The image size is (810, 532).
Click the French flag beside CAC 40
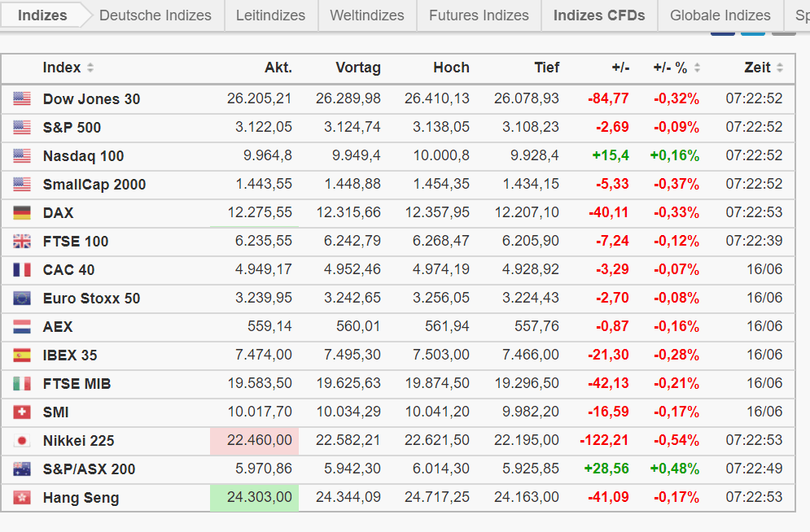[22, 270]
